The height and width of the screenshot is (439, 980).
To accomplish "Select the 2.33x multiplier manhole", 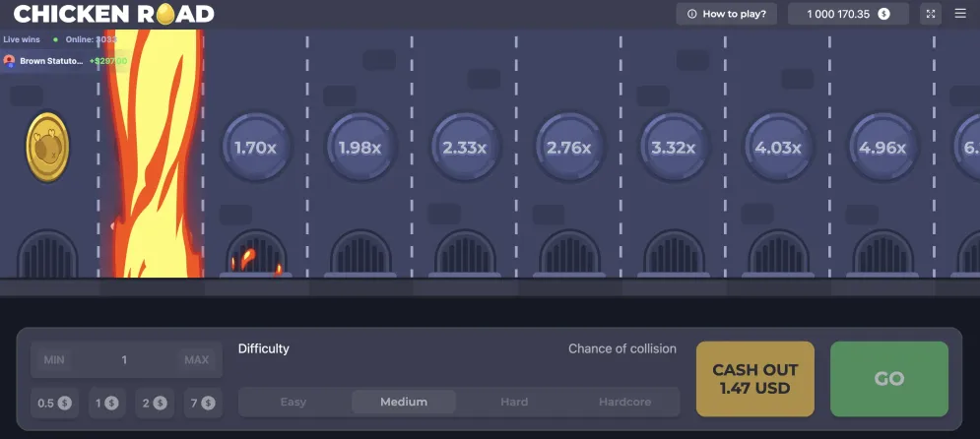I will [465, 148].
